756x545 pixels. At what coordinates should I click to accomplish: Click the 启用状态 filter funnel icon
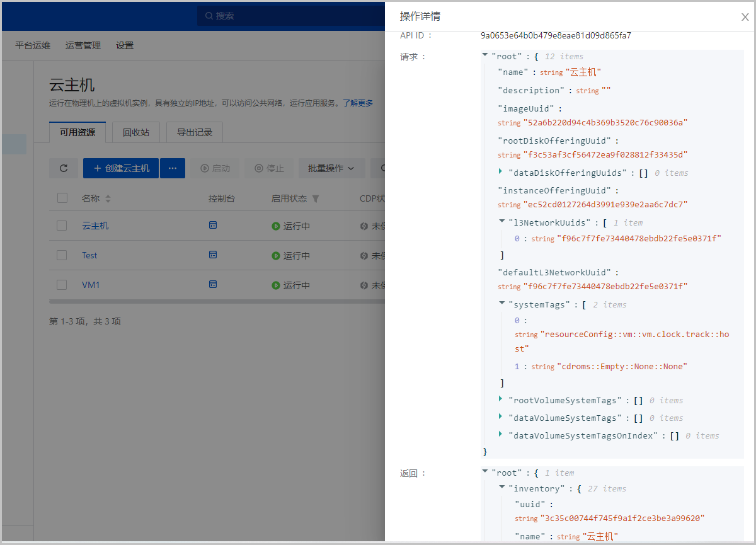(x=316, y=198)
